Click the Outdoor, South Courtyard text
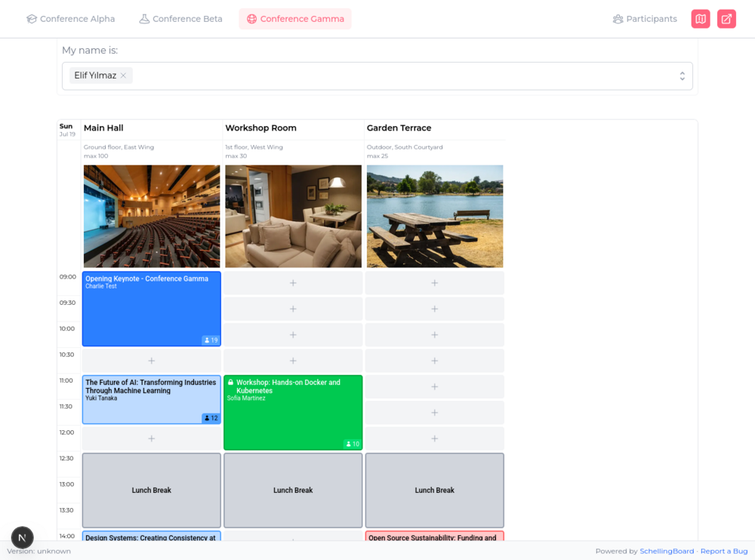The image size is (755, 560). click(x=405, y=147)
